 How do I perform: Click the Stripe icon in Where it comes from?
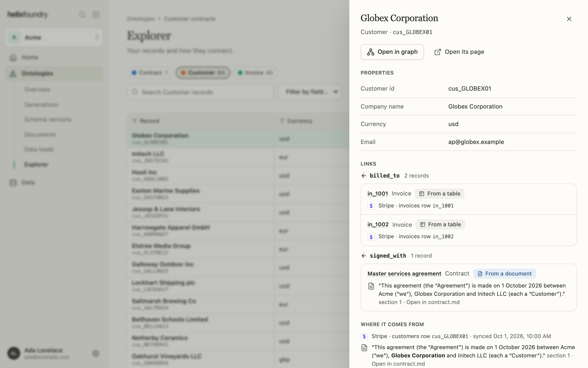[364, 336]
